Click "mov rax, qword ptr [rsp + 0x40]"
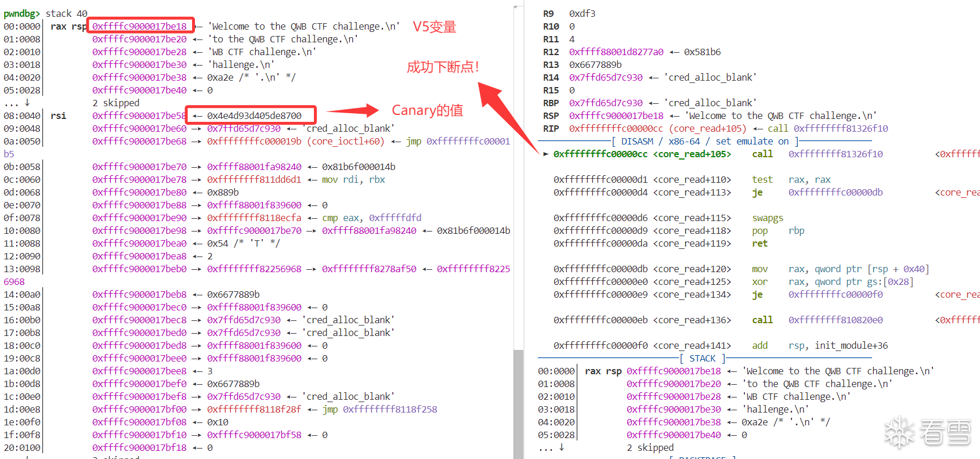The image size is (980, 459). coord(841,269)
